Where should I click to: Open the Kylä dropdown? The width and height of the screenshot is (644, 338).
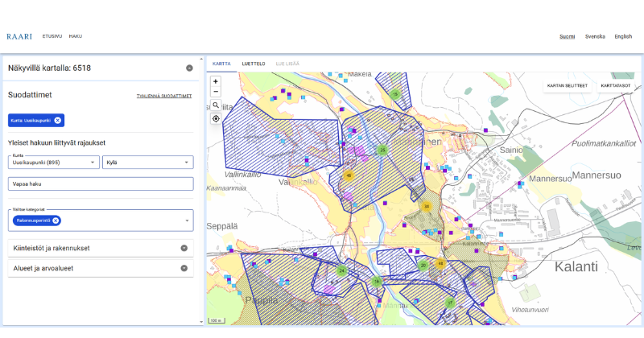click(147, 162)
